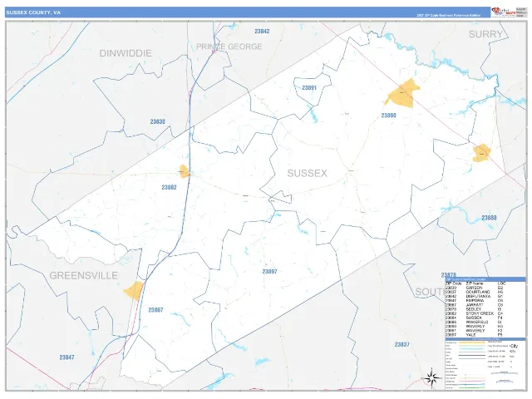Click the PRINCE GEORGE county label

(x=229, y=47)
